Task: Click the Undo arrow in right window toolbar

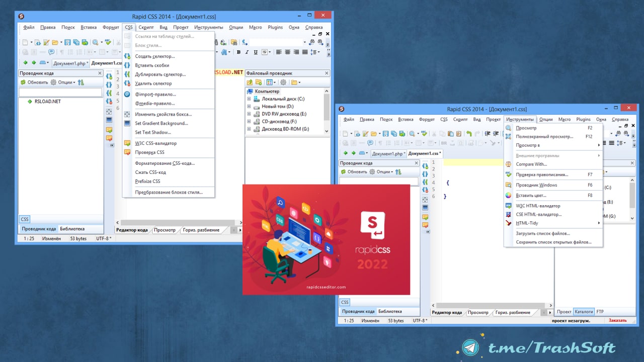Action: 468,134
